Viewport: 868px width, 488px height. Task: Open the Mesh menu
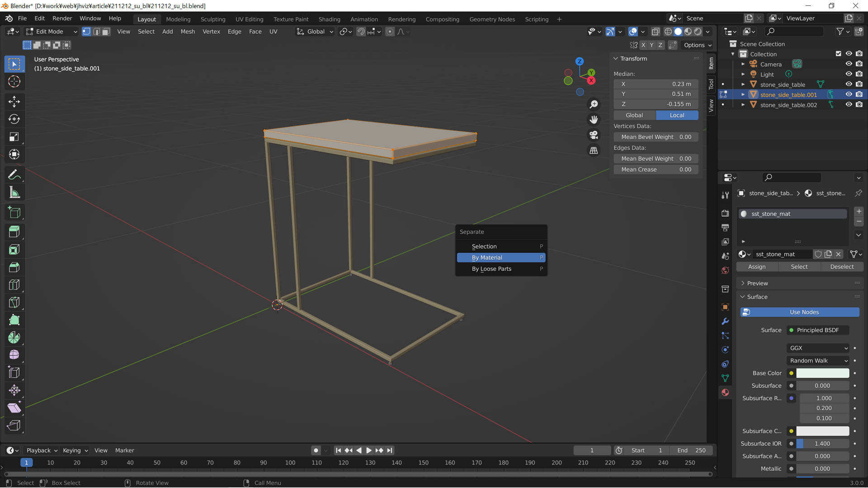pyautogui.click(x=188, y=32)
